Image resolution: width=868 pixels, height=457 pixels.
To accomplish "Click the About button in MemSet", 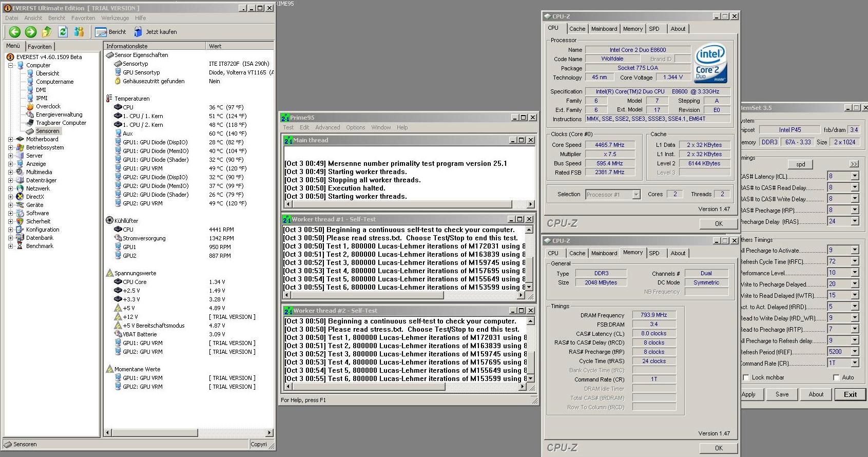I will 816,394.
